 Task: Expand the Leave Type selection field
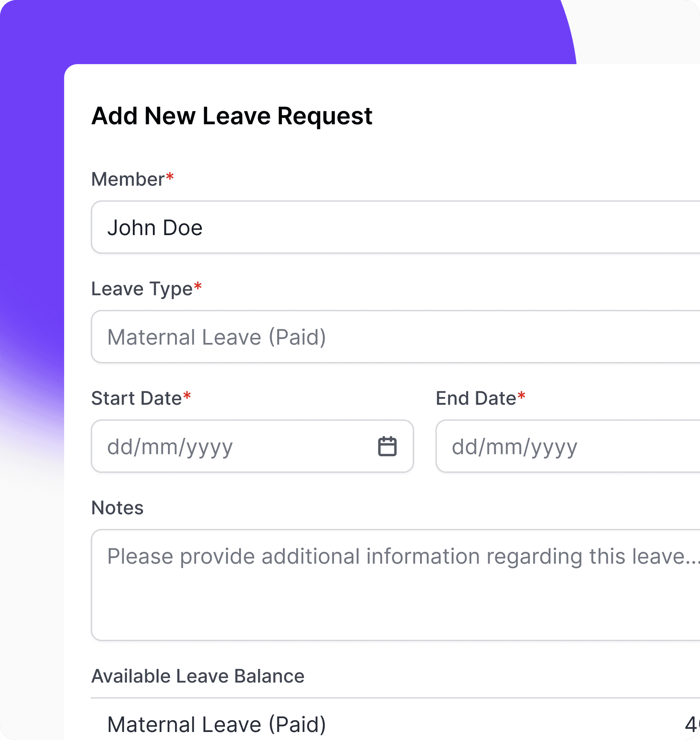coord(396,336)
